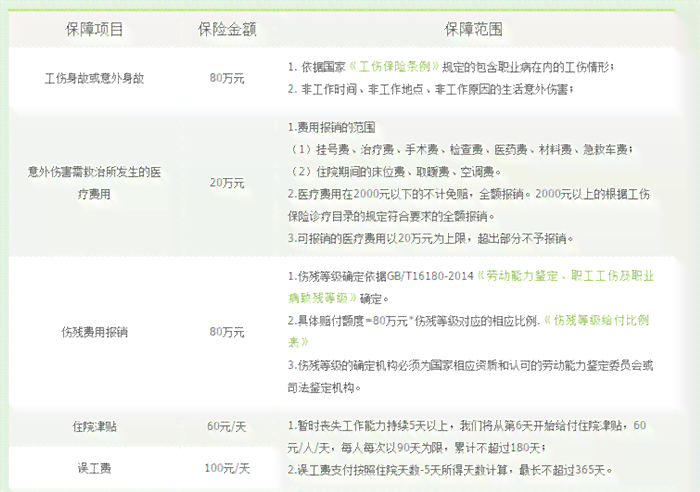700x492 pixels.
Task: Select the 工伤身故或意外身故 cell
Action: pyautogui.click(x=94, y=79)
